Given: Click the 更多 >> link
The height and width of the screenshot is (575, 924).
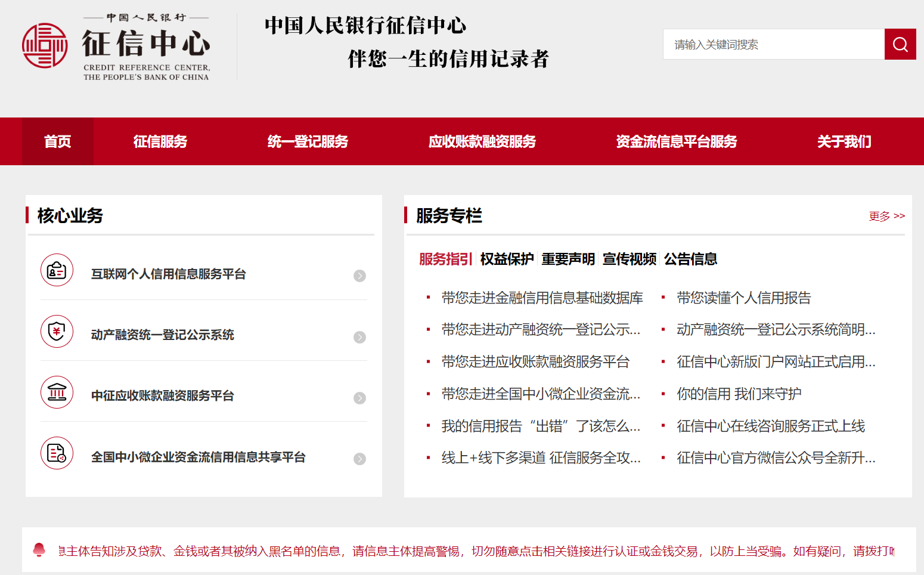Looking at the screenshot, I should (x=886, y=216).
